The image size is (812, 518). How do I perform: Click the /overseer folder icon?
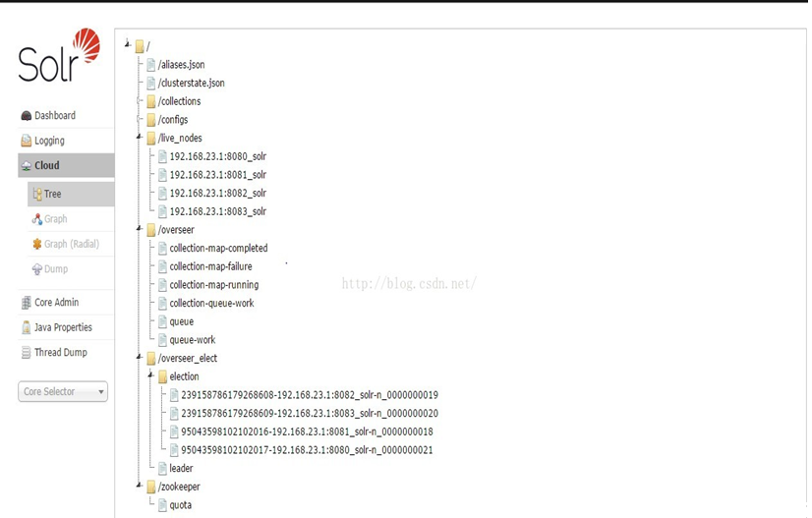[151, 230]
